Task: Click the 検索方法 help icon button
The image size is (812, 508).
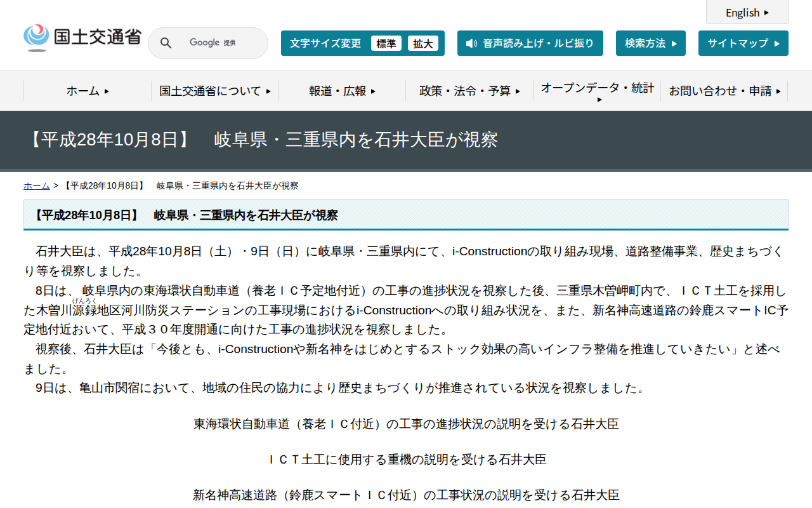Action: point(650,43)
